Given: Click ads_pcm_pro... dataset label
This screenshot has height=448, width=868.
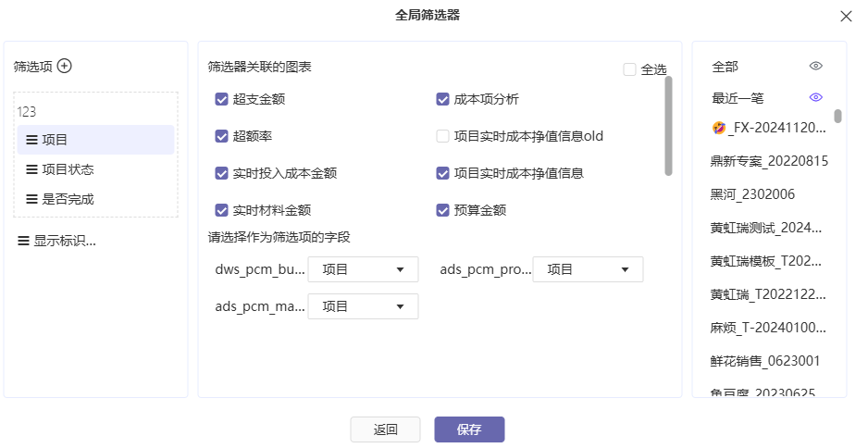Looking at the screenshot, I should click(486, 269).
